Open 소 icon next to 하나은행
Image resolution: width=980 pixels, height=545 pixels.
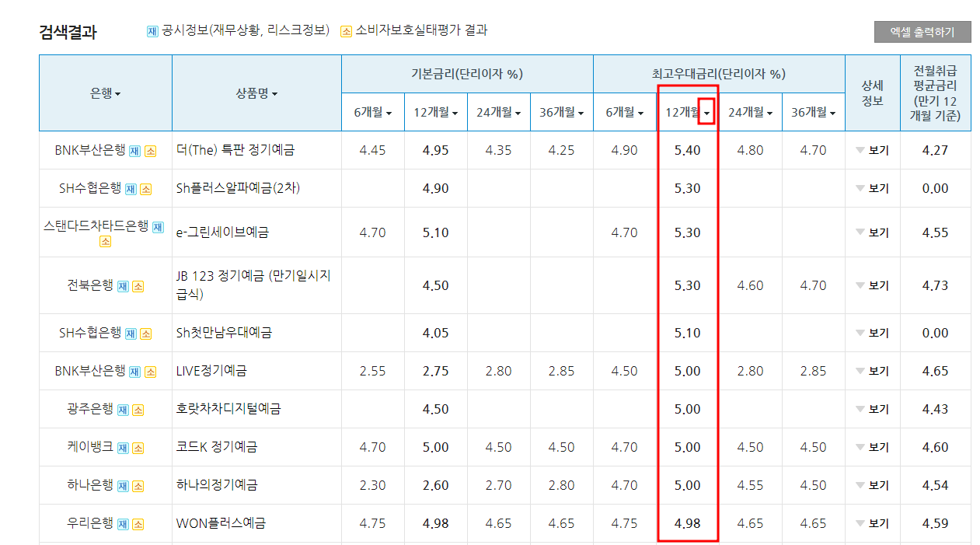[x=138, y=486]
